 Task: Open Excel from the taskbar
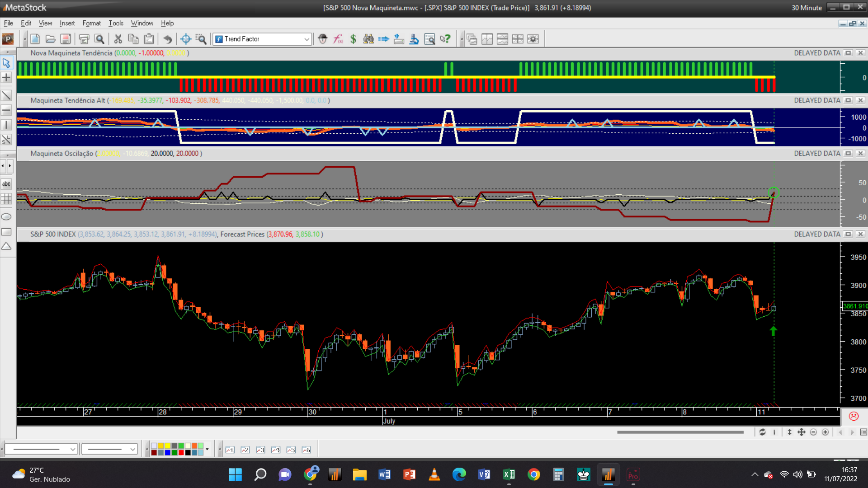(509, 474)
